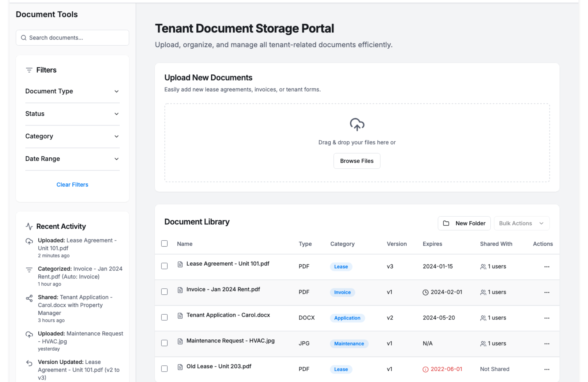Click the red expired warning icon

click(x=425, y=369)
